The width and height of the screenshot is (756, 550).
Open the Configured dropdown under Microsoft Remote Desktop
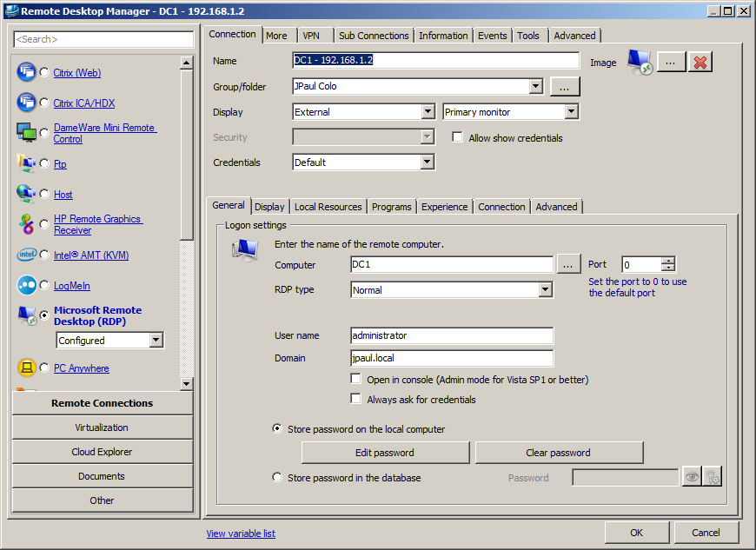click(156, 340)
